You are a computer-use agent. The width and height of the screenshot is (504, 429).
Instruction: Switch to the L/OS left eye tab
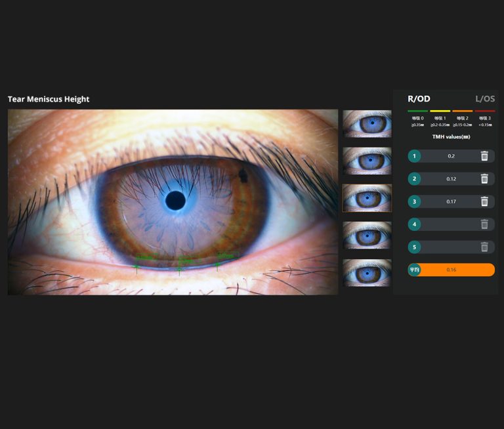485,99
